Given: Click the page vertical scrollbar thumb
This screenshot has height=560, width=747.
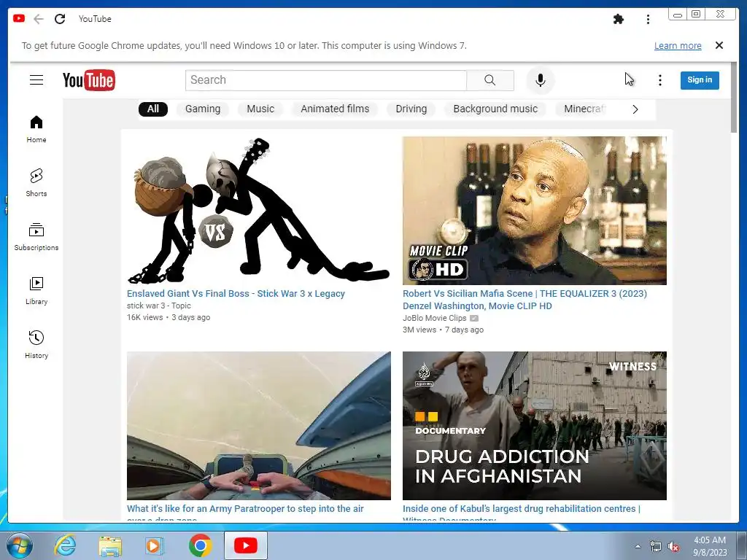Looking at the screenshot, I should tap(734, 98).
